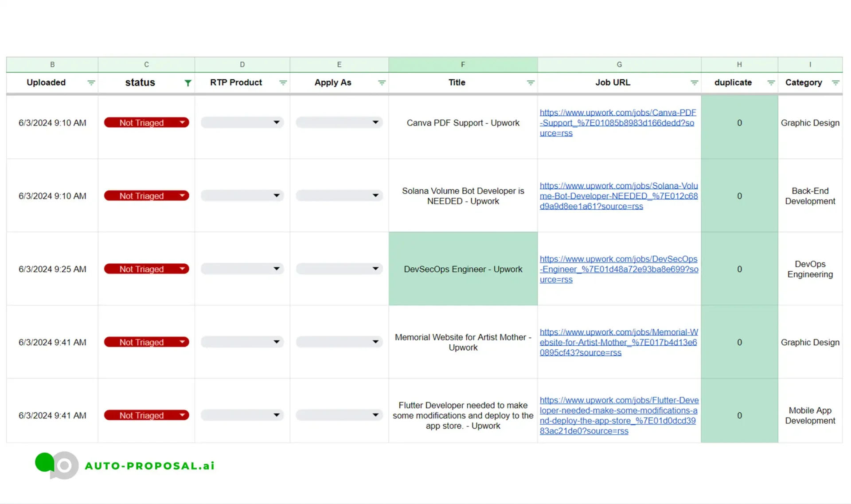Click the Title column filter icon

tap(530, 83)
